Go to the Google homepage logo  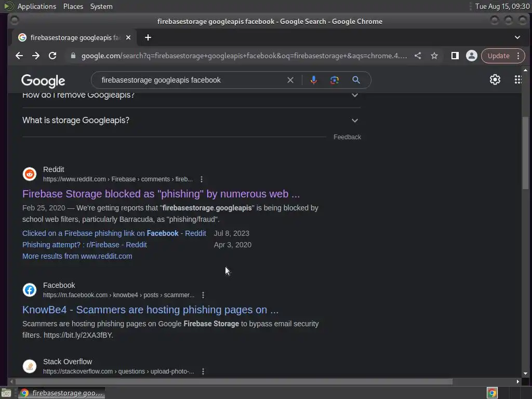[43, 81]
